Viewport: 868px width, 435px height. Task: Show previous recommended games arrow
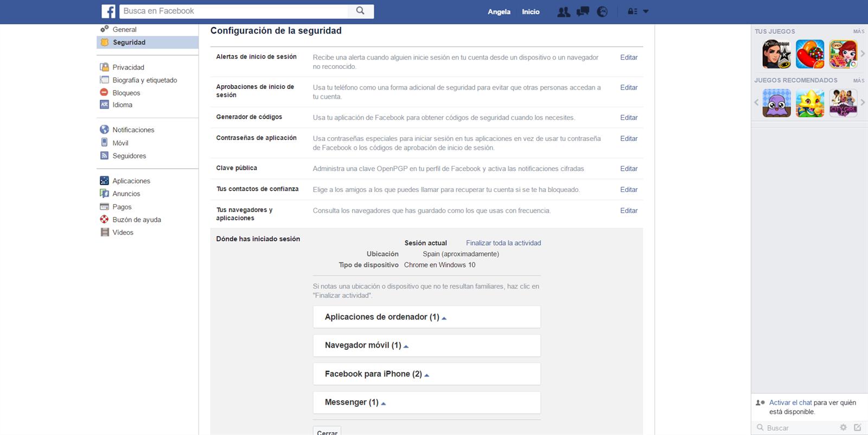(756, 103)
